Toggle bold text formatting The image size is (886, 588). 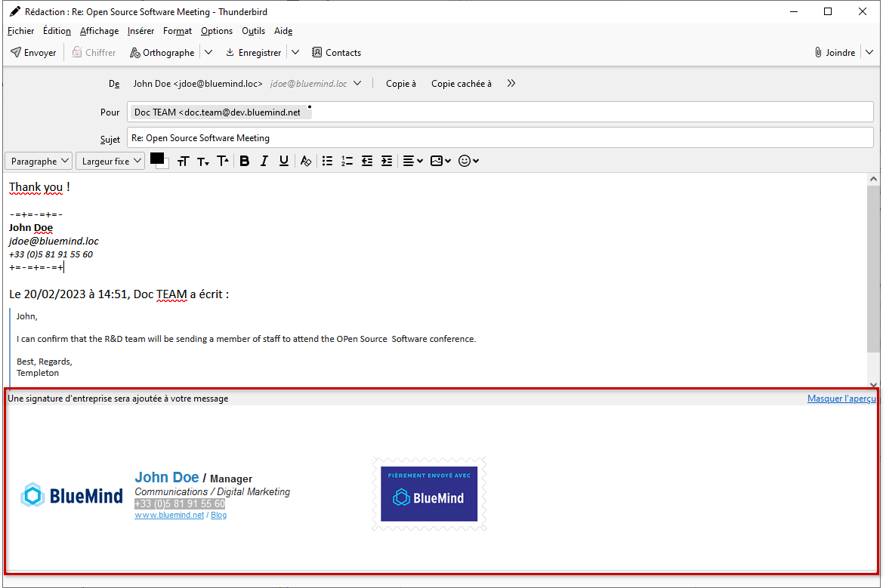coord(245,161)
